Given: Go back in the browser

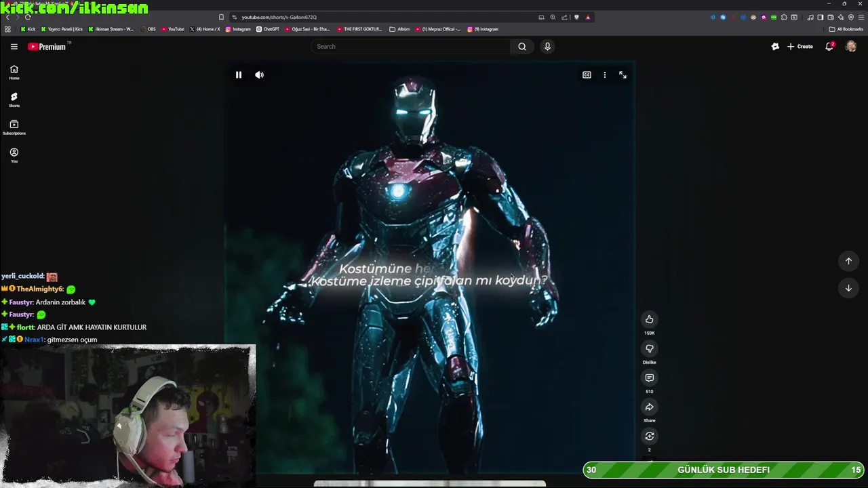Looking at the screenshot, I should coord(7,17).
